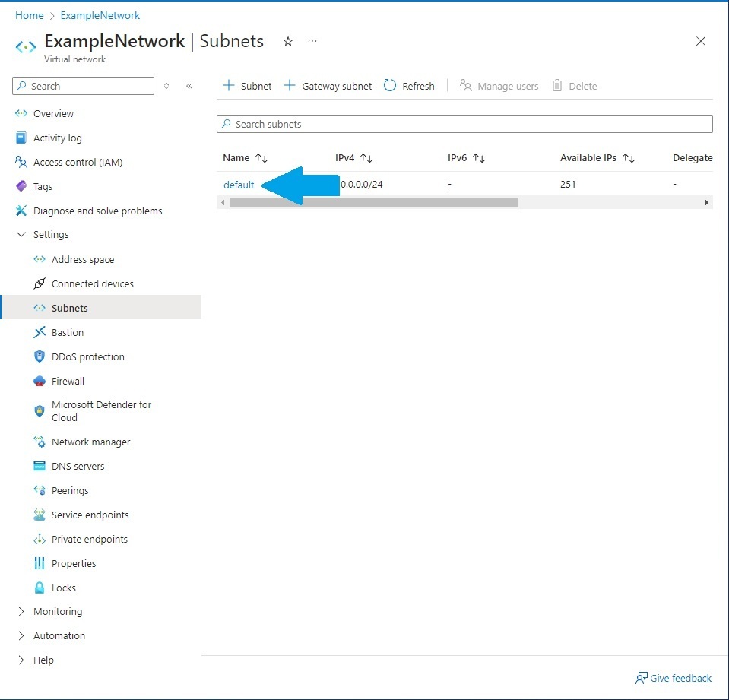Add a Gateway subnet
The height and width of the screenshot is (700, 729).
pos(327,85)
